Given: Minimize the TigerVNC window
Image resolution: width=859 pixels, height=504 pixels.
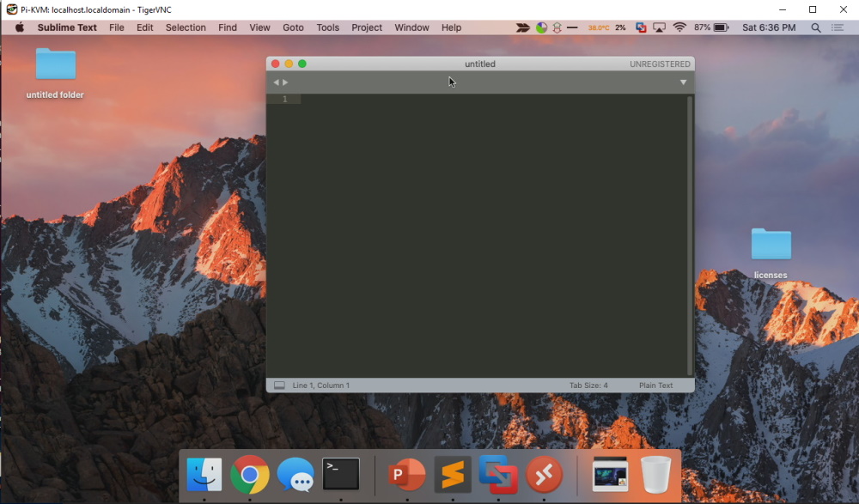Looking at the screenshot, I should click(x=783, y=9).
